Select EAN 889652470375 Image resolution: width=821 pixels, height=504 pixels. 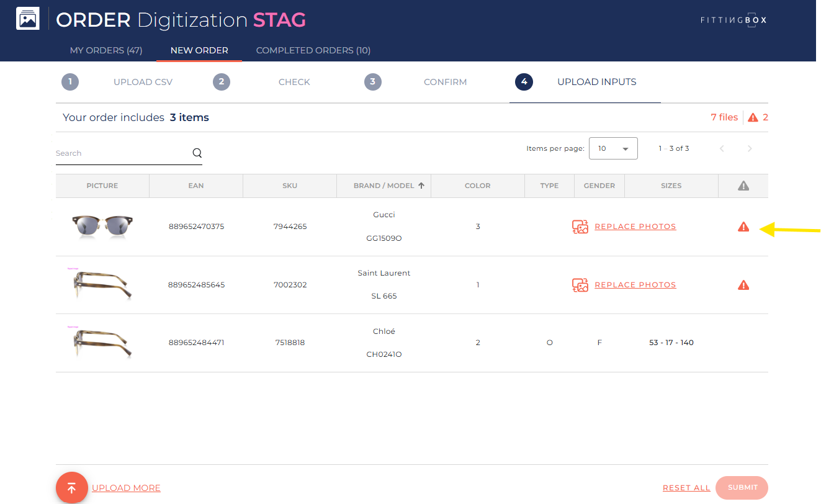click(x=196, y=227)
